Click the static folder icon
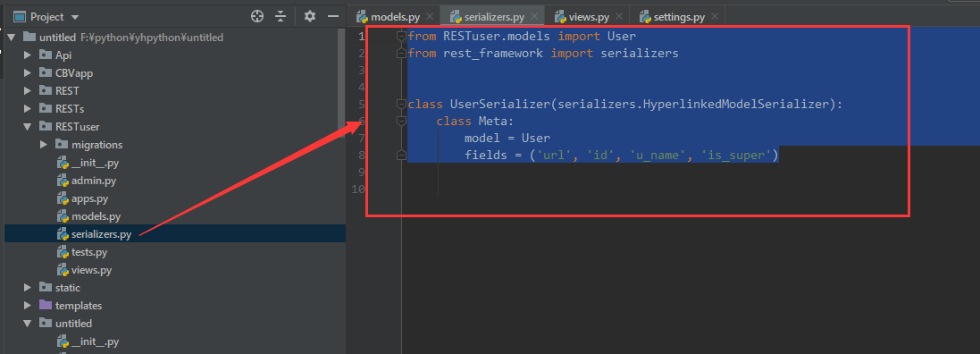Viewport: 980px width, 354px height. (x=45, y=288)
